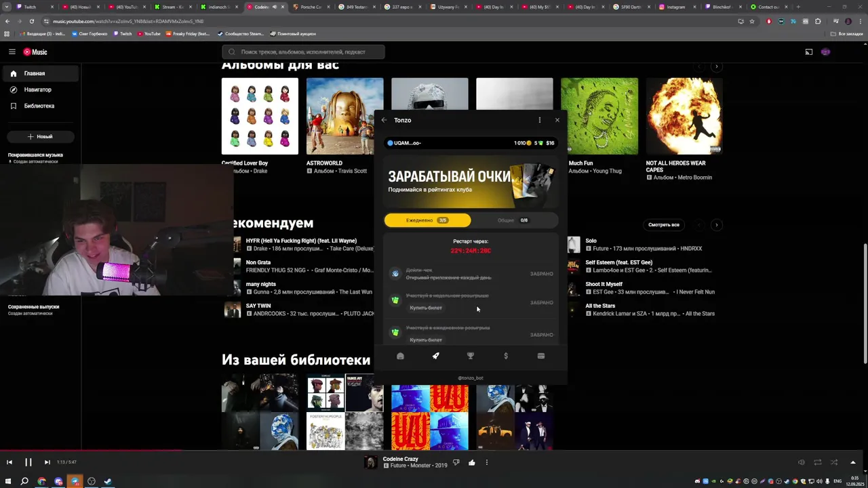Image resolution: width=868 pixels, height=488 pixels.
Task: Switch to Общие tab in Tonzo
Action: tap(514, 220)
